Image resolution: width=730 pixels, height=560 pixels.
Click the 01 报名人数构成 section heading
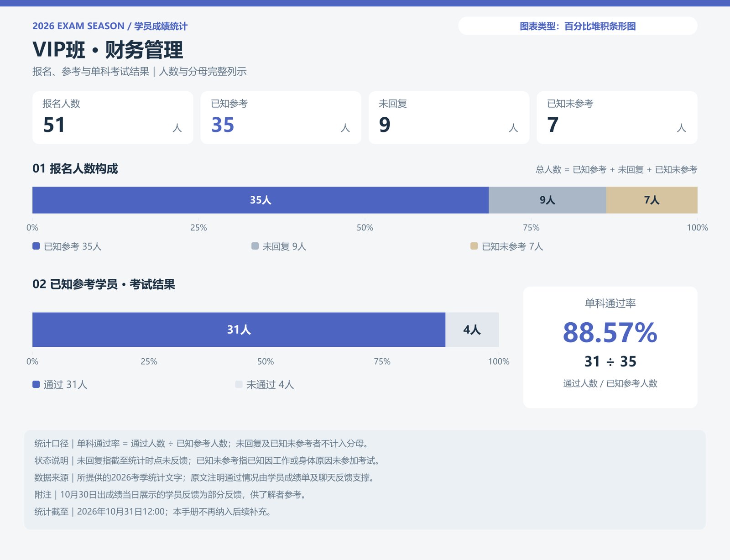75,169
